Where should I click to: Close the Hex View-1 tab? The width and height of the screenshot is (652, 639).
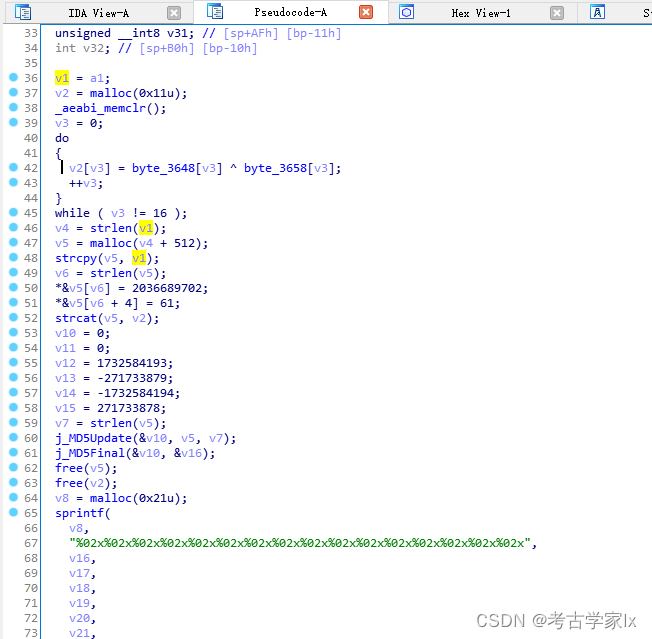point(557,13)
